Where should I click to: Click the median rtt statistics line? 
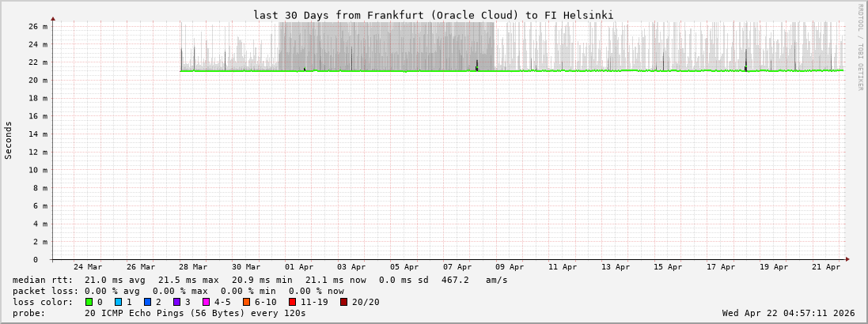point(260,280)
